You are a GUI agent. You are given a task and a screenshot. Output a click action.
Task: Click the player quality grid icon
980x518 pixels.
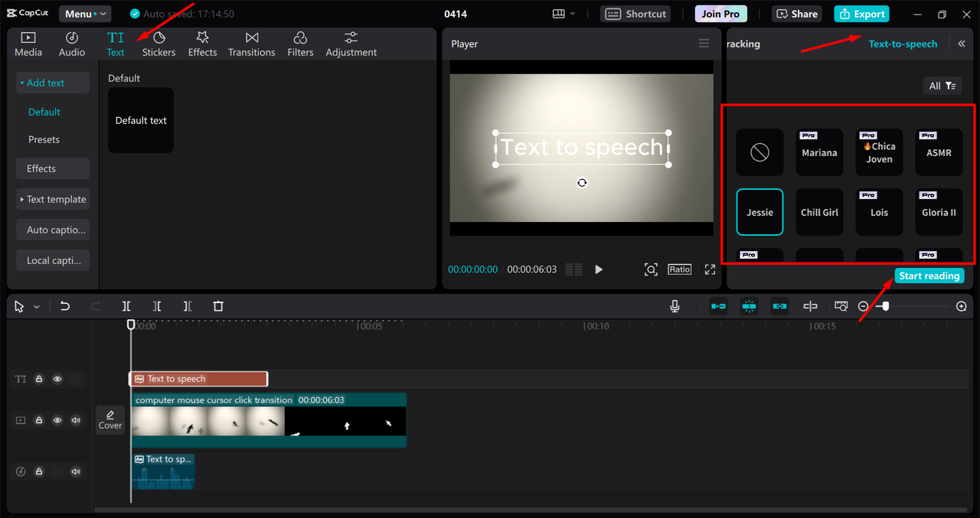click(x=573, y=269)
